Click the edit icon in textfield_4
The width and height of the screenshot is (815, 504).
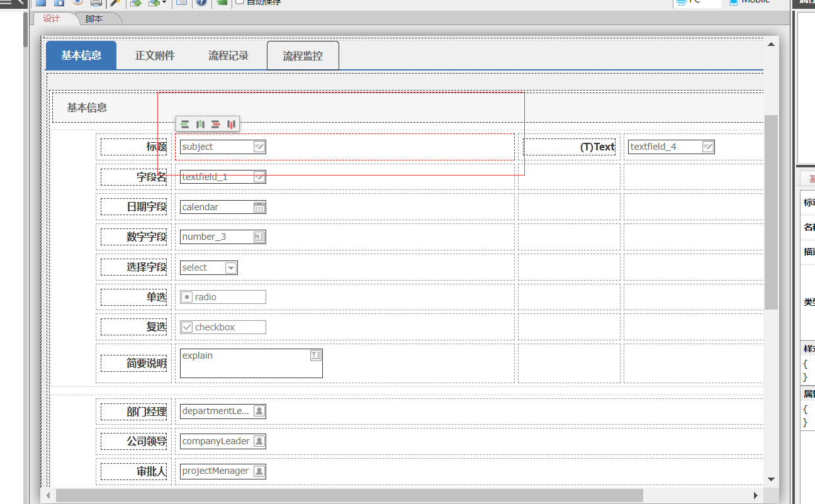click(708, 147)
